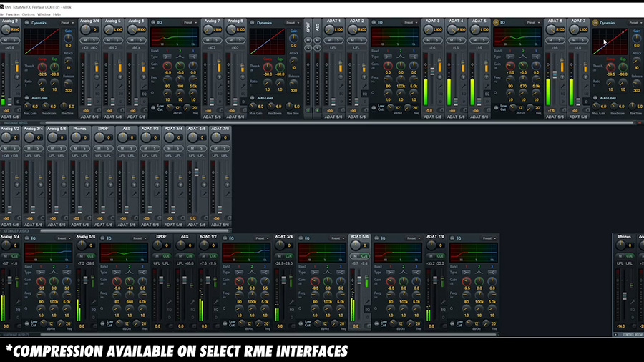Click the Gain knob in ADAT 7 Dynamics panel
Viewport: 644px width, 362px height.
(x=637, y=38)
